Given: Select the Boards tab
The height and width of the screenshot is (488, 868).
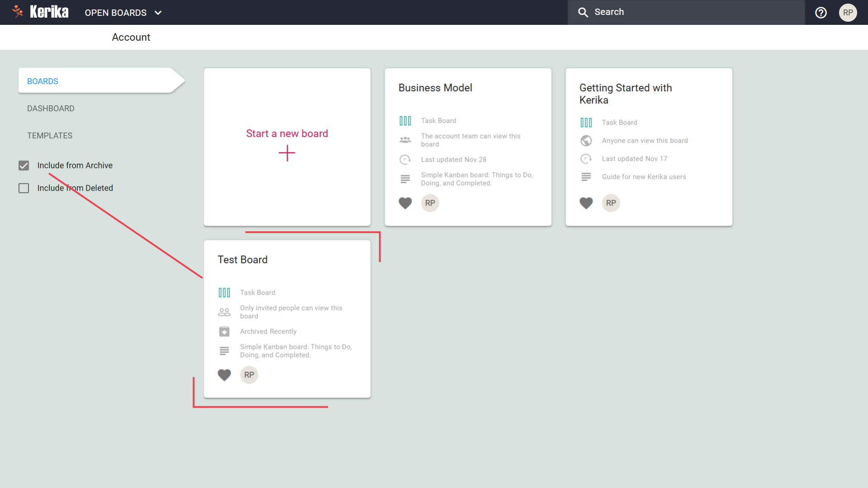Looking at the screenshot, I should [42, 81].
